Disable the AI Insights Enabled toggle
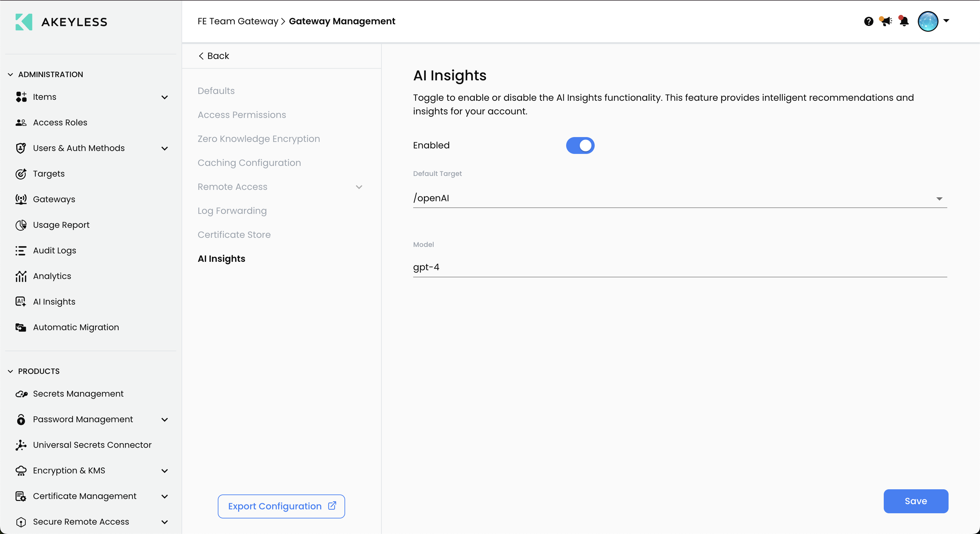 [x=580, y=145]
